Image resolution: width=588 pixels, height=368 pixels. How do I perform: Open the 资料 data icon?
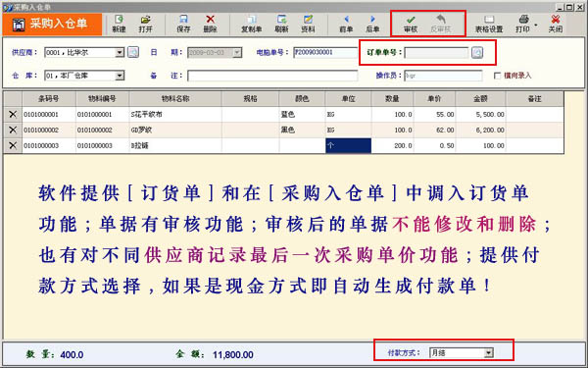[x=308, y=24]
